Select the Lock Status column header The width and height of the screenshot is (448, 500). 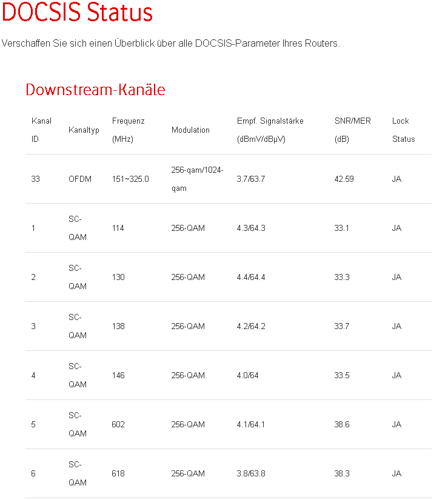pos(403,130)
